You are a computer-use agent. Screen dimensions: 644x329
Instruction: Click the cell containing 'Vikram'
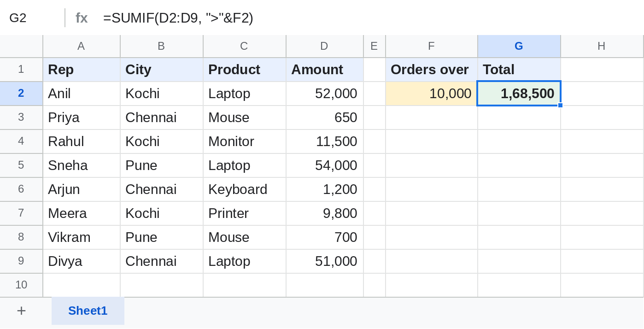point(82,237)
